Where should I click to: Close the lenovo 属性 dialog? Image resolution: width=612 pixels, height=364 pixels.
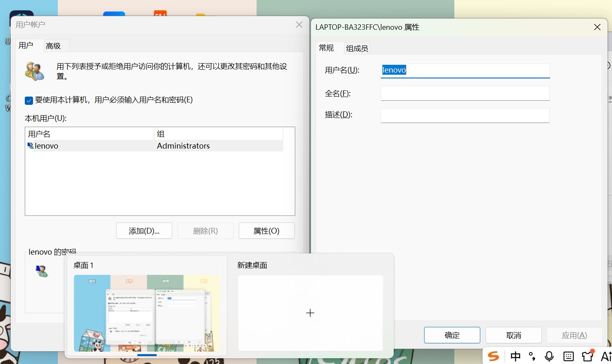click(x=597, y=27)
